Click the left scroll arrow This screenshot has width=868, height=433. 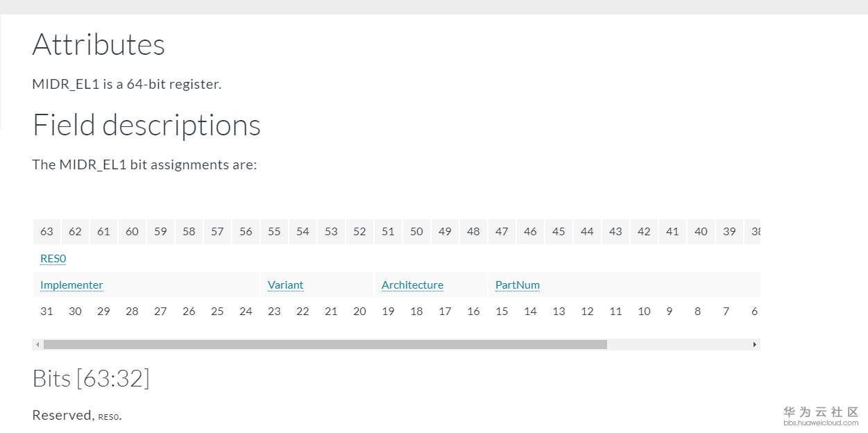point(36,345)
